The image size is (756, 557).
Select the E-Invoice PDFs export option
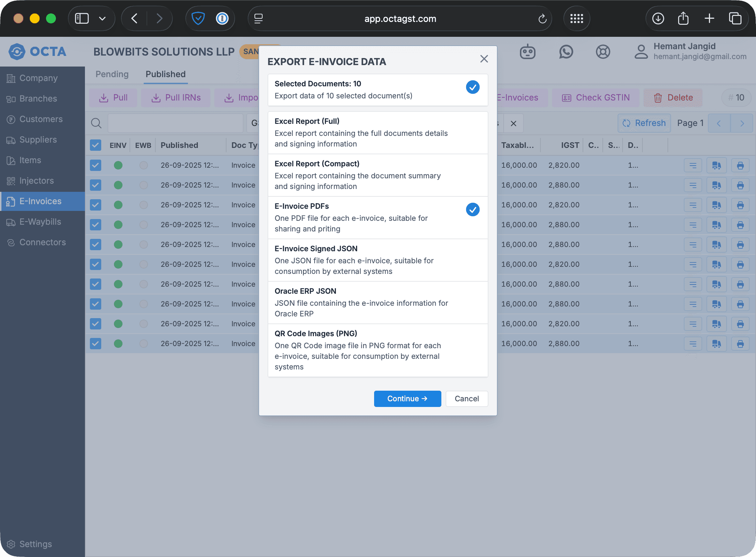click(378, 217)
